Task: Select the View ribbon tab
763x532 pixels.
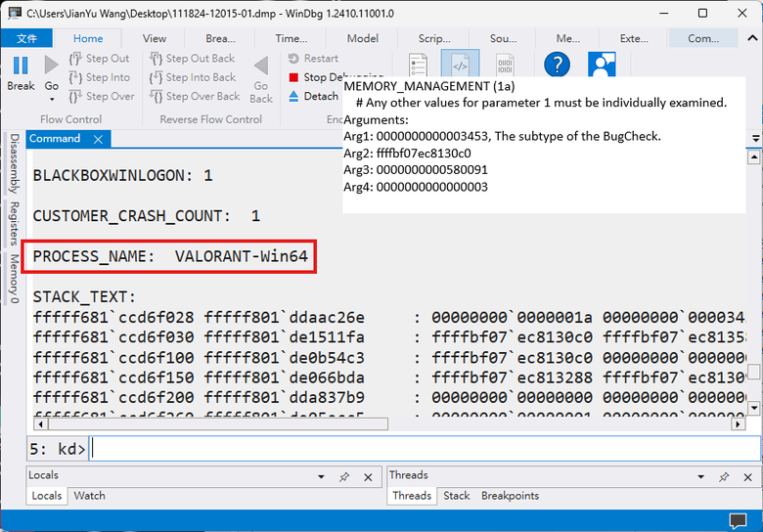Action: click(x=155, y=38)
